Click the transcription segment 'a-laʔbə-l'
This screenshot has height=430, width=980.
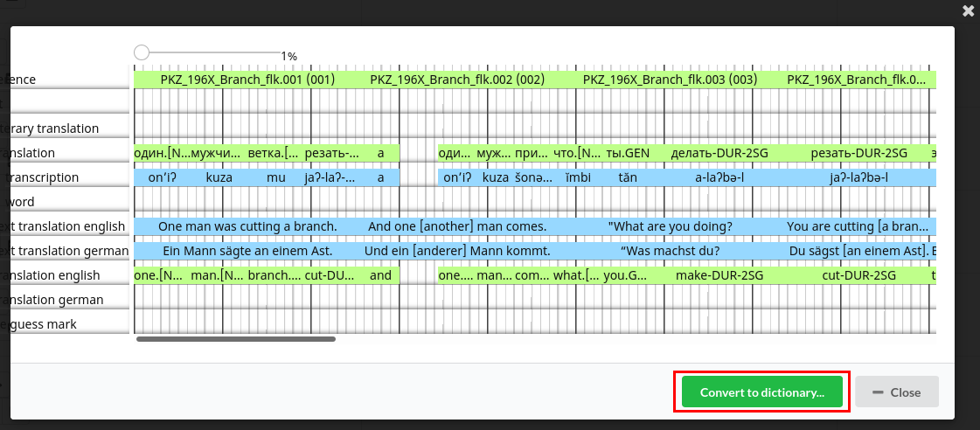(719, 177)
